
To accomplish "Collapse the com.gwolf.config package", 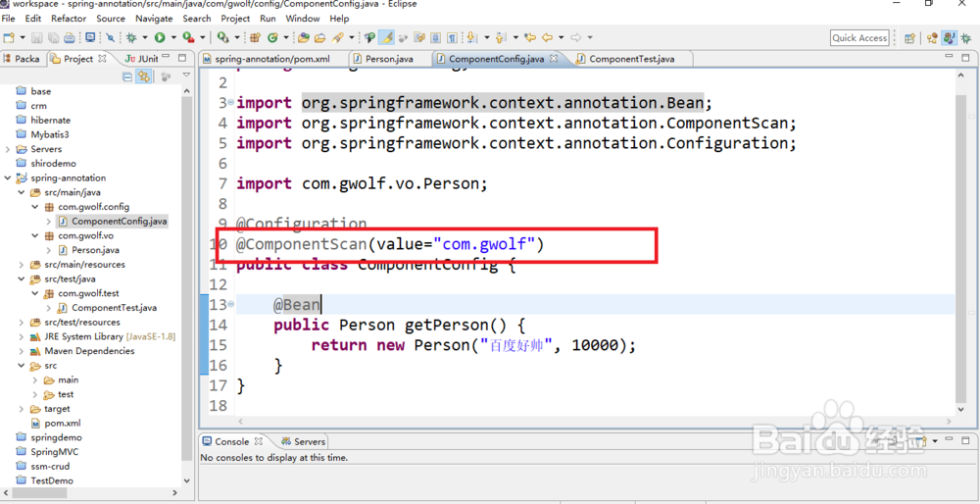I will tap(35, 206).
